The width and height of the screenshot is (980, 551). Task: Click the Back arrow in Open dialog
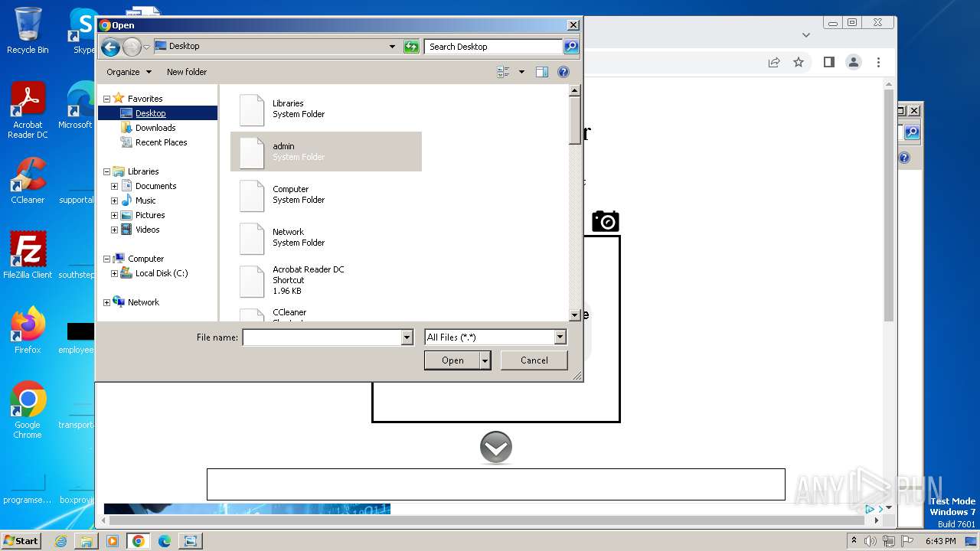pos(110,47)
